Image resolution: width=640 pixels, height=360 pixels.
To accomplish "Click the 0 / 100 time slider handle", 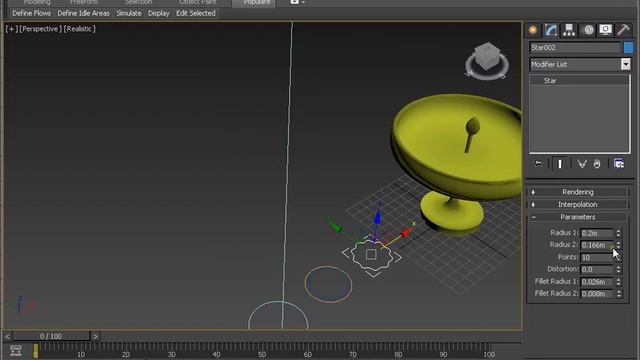I will tap(51, 336).
